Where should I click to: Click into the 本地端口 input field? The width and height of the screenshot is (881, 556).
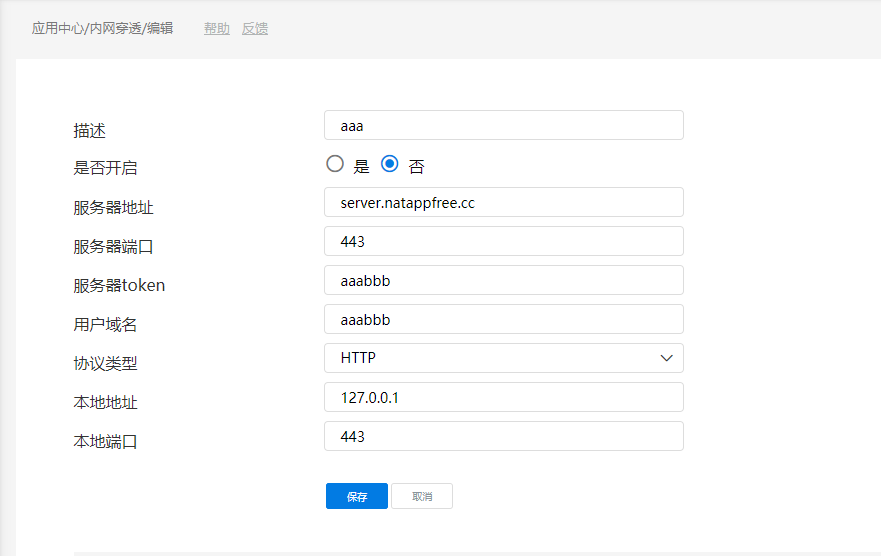click(503, 436)
